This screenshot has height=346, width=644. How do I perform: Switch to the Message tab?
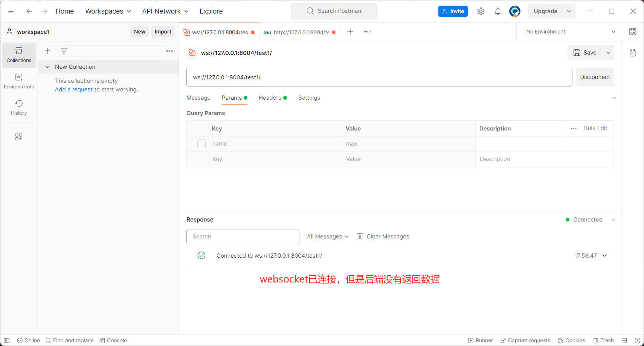point(198,98)
